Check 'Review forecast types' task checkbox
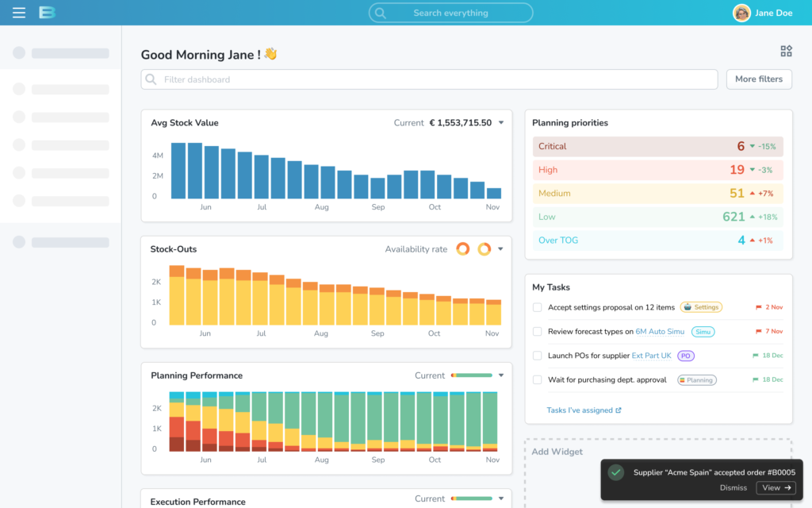Screen dimensions: 812x508 tap(538, 332)
